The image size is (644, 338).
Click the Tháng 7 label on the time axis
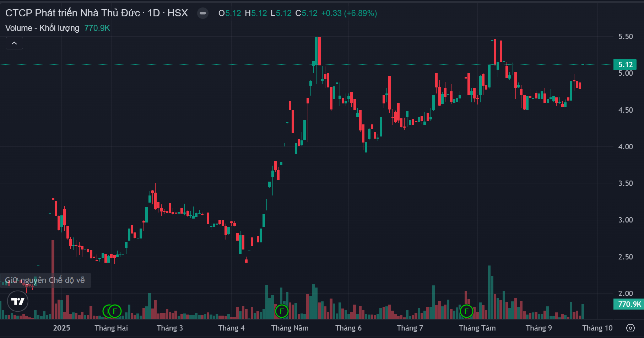[x=410, y=328]
